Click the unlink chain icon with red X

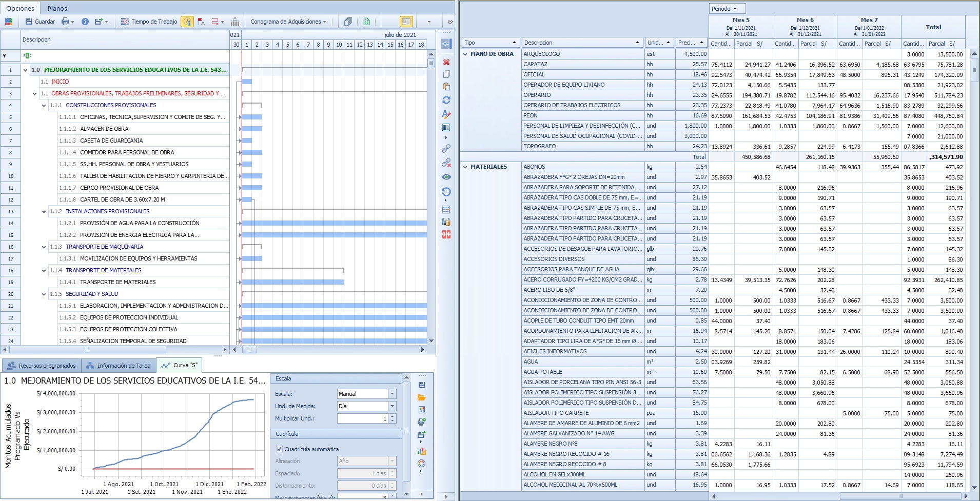446,163
